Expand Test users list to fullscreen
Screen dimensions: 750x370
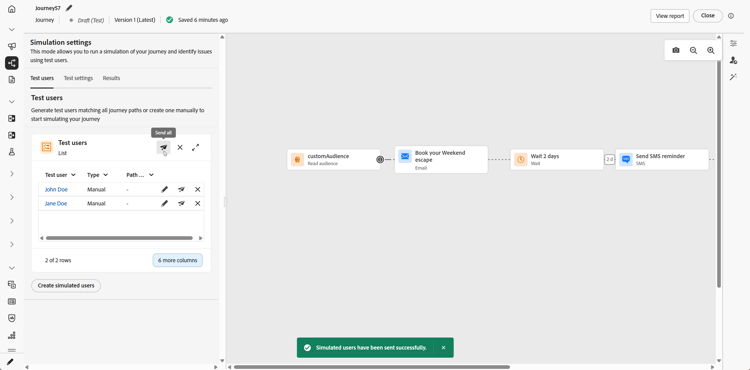click(x=196, y=147)
